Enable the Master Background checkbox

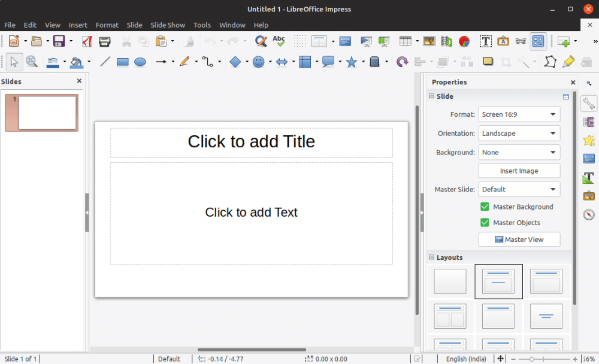(484, 207)
